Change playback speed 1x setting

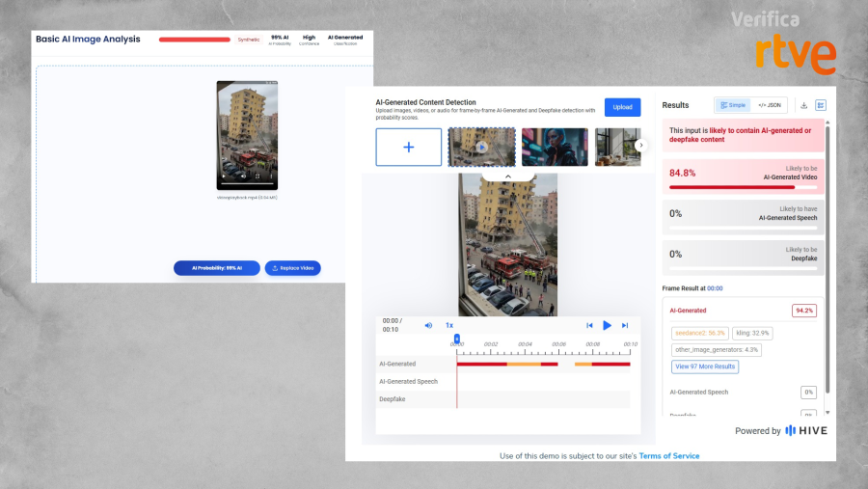[449, 325]
